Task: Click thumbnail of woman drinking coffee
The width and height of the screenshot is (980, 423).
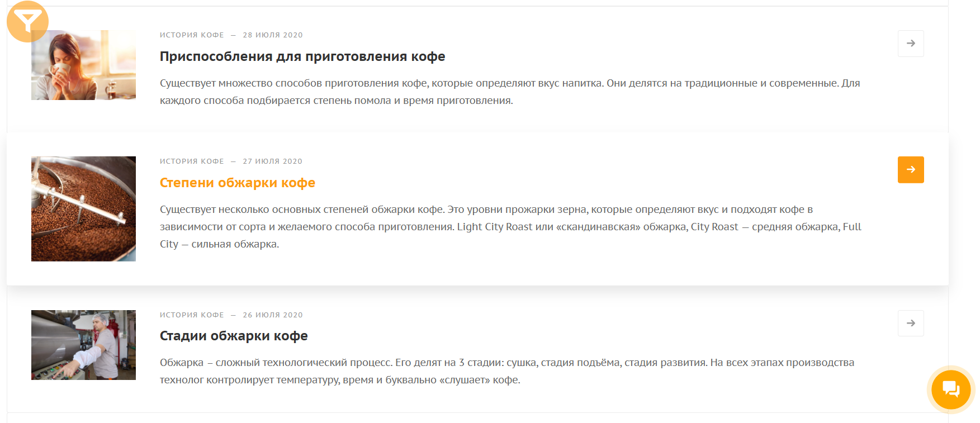Action: pyautogui.click(x=83, y=65)
